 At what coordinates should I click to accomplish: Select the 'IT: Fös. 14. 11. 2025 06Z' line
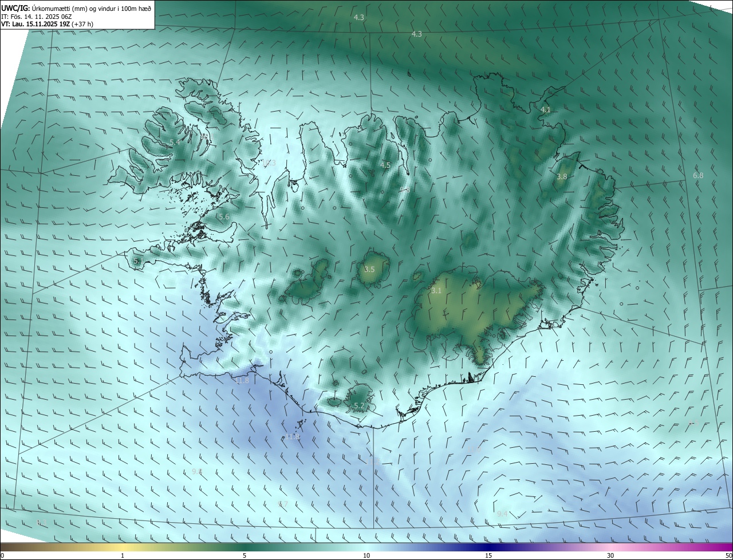(36, 17)
